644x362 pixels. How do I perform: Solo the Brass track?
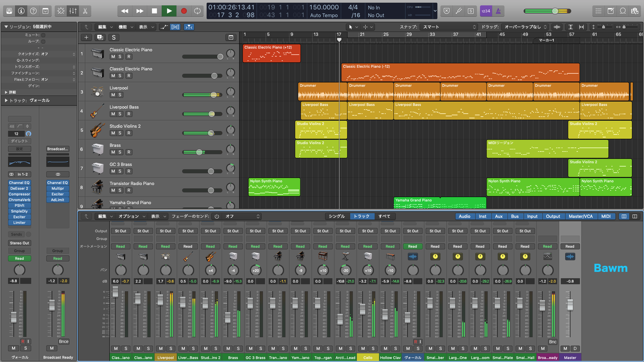pyautogui.click(x=120, y=152)
